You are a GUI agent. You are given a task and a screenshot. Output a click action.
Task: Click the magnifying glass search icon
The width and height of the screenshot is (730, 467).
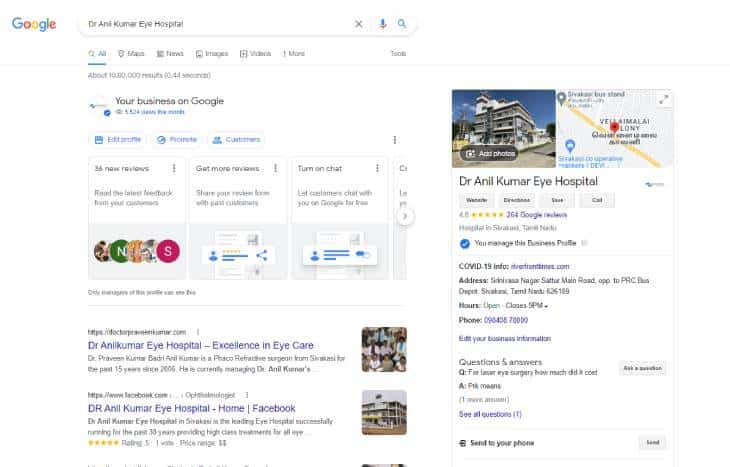coord(402,23)
